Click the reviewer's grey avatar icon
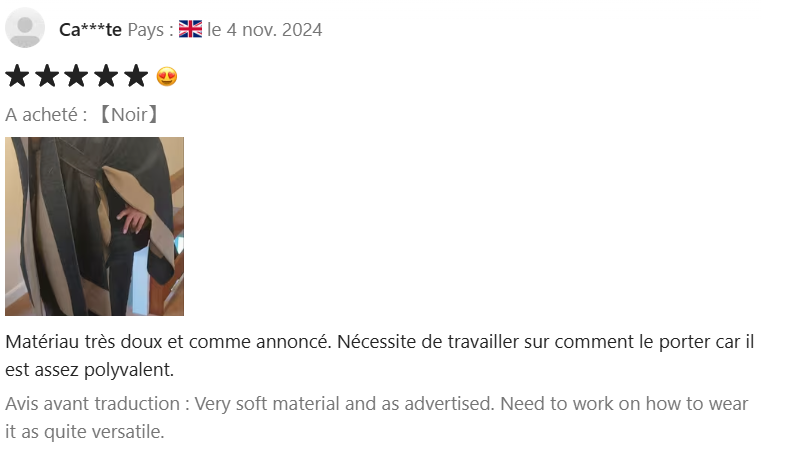The image size is (791, 455). pos(25,28)
